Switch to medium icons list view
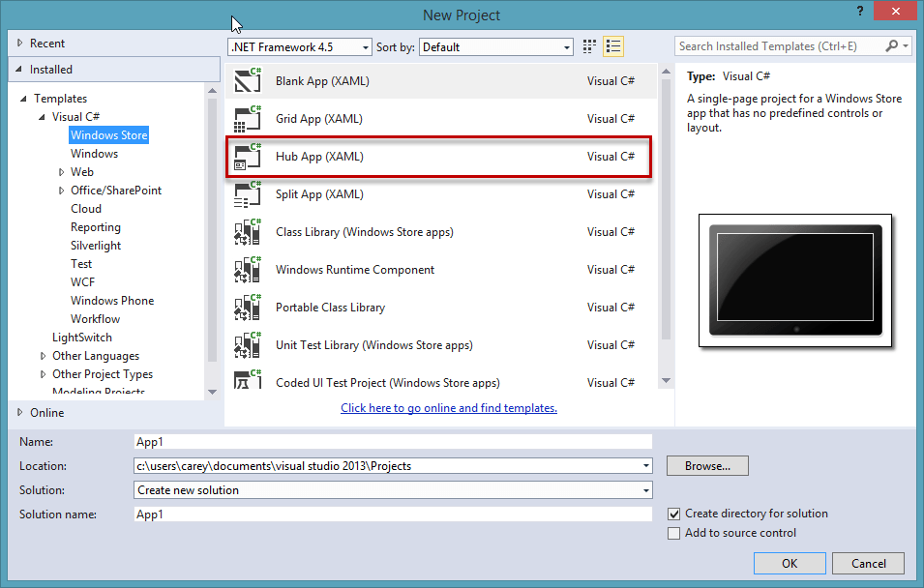 tap(613, 46)
